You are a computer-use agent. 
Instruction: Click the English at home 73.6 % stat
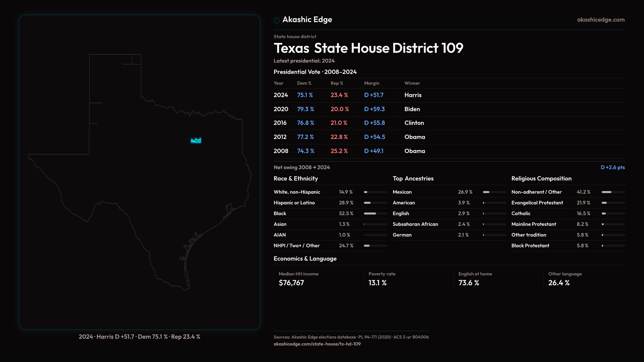tap(469, 283)
